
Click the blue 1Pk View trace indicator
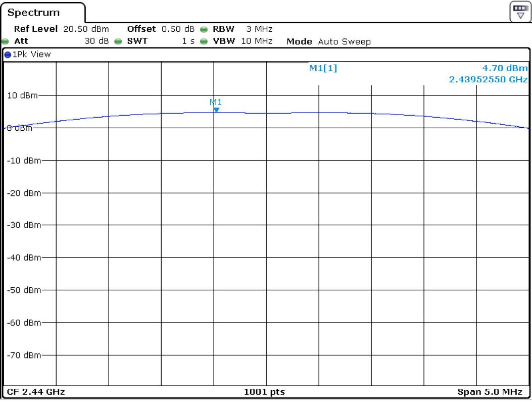click(8, 55)
